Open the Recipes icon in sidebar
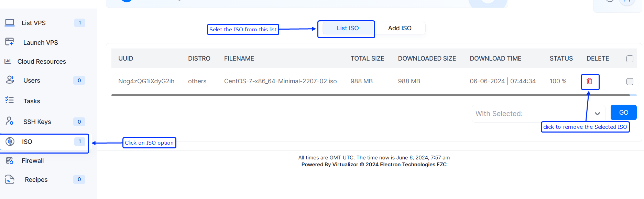Screen dimensions: 644x199 [10, 179]
